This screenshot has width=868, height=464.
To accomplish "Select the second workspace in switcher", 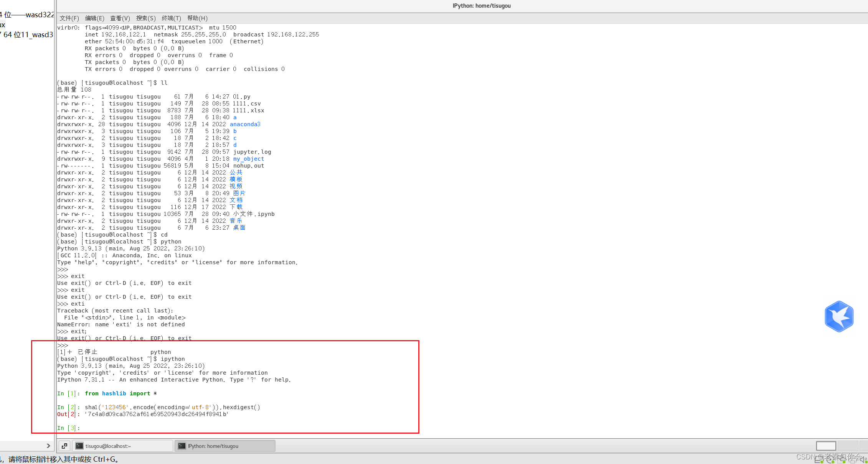I will point(848,446).
